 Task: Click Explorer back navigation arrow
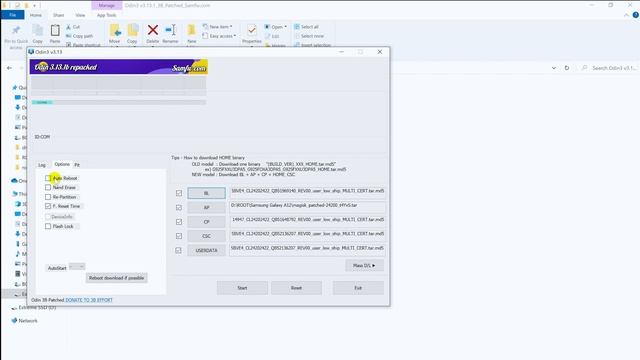(x=9, y=68)
